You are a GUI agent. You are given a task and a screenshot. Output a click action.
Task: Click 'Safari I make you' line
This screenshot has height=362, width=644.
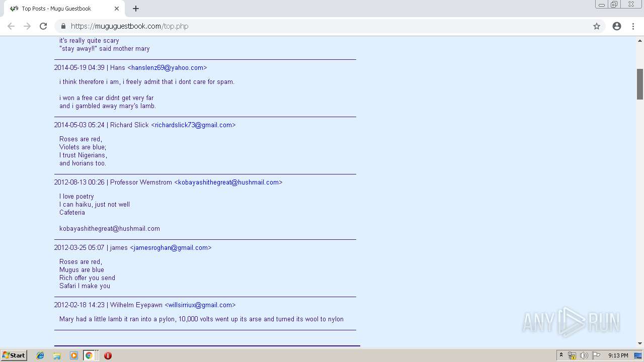click(85, 286)
